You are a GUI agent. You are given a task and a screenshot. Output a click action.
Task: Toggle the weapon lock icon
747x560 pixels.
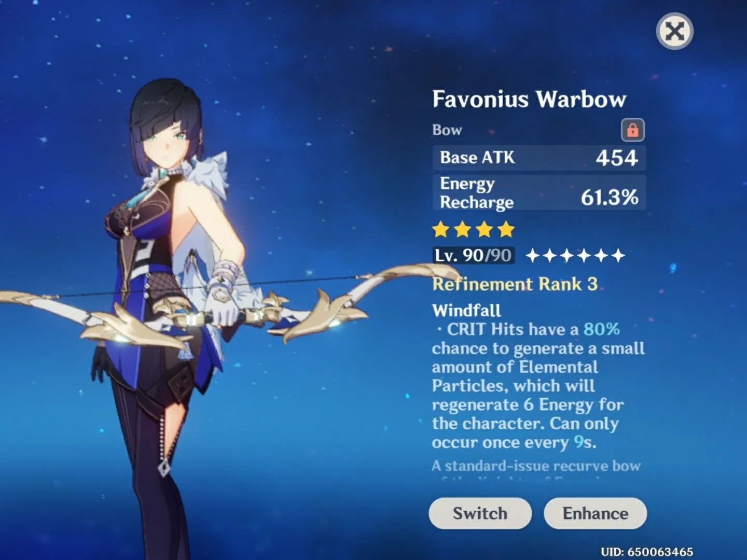coord(632,130)
